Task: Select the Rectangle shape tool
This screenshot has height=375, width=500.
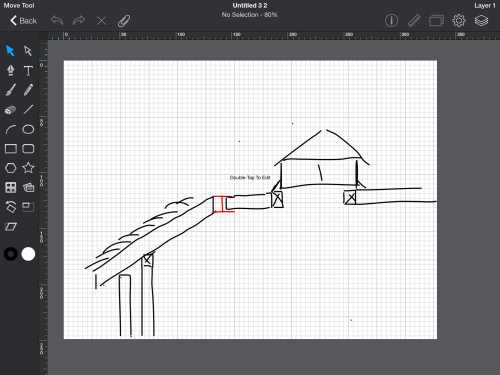Action: point(11,149)
